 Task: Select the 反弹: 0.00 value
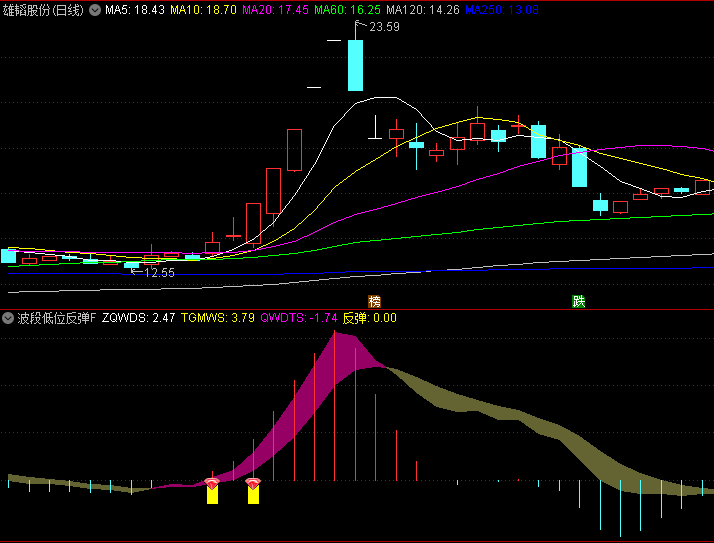369,318
